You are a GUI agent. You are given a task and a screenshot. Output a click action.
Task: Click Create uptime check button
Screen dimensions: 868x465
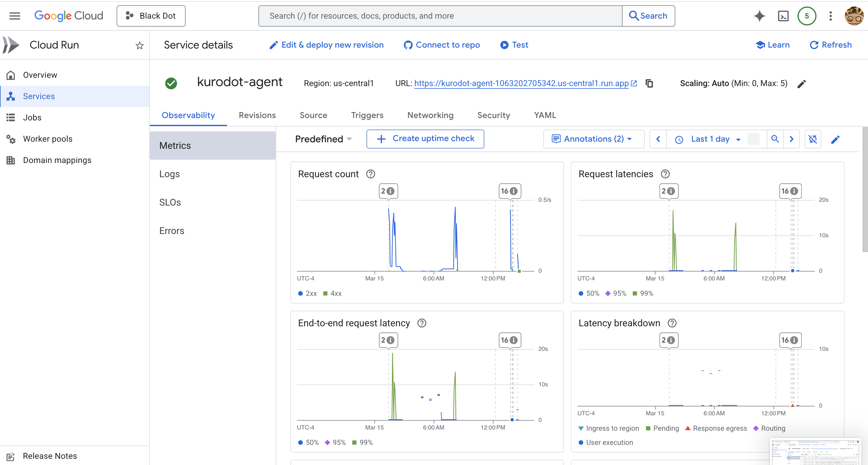(425, 139)
